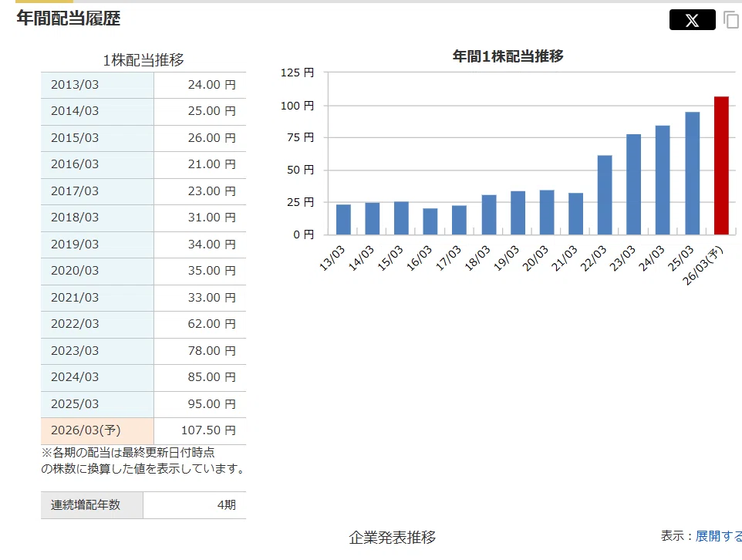Open the 展開する display link
This screenshot has width=742, height=560.
pyautogui.click(x=718, y=536)
